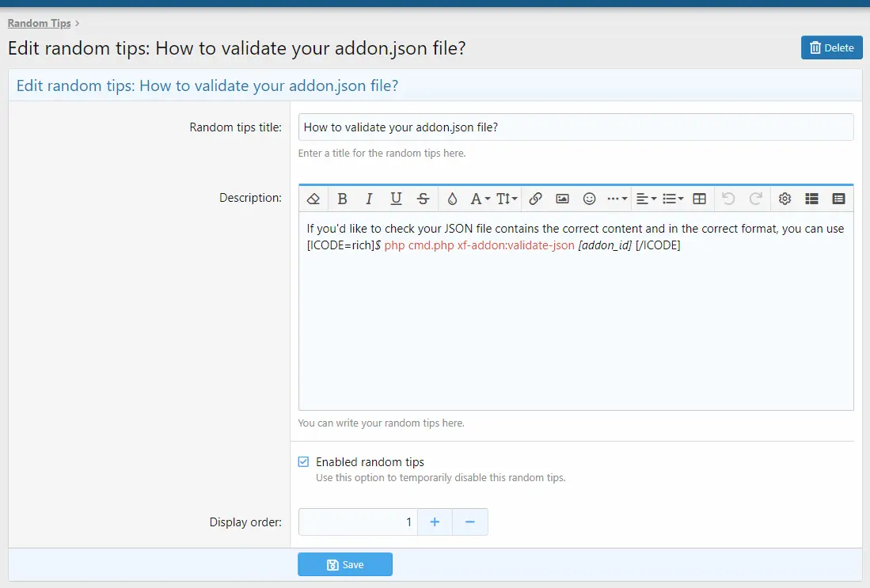Open the smilies emoji picker

(589, 199)
